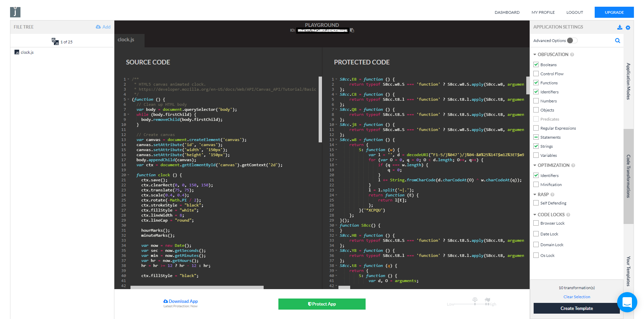644x319 pixels.
Task: Enable the Control Flow checkbox
Action: [536, 74]
